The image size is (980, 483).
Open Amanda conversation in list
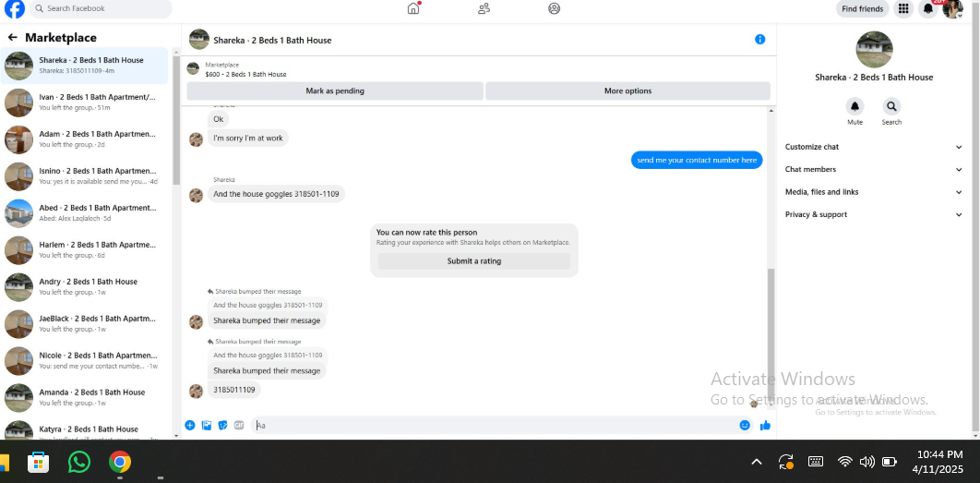click(84, 397)
